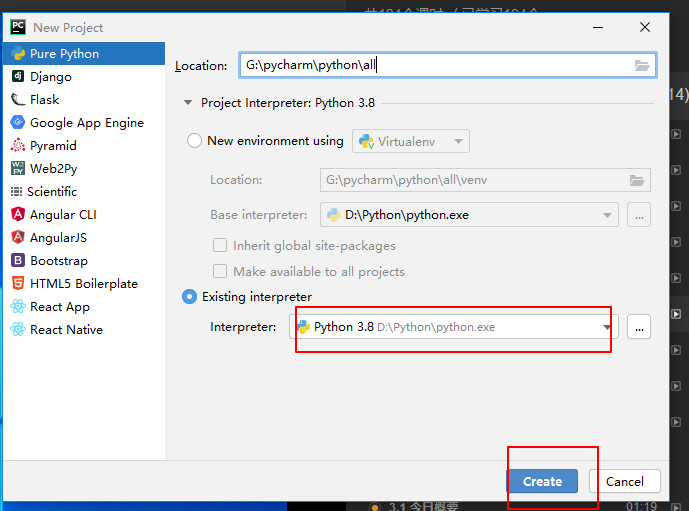This screenshot has height=511, width=689.
Task: Select the Flask project icon
Action: [18, 100]
